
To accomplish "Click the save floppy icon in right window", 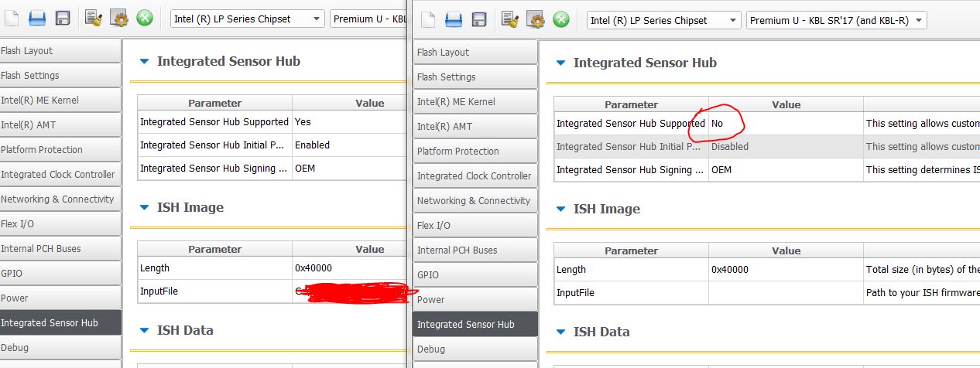I will (479, 20).
